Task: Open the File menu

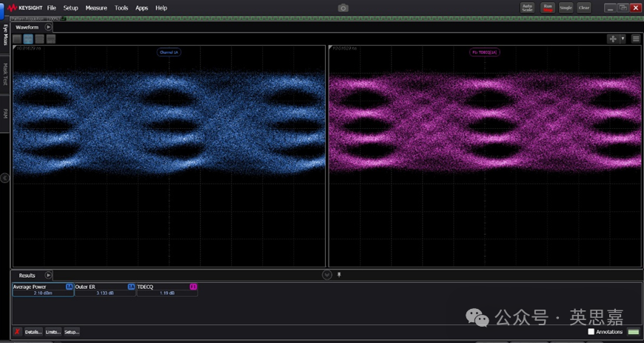Action: 51,8
